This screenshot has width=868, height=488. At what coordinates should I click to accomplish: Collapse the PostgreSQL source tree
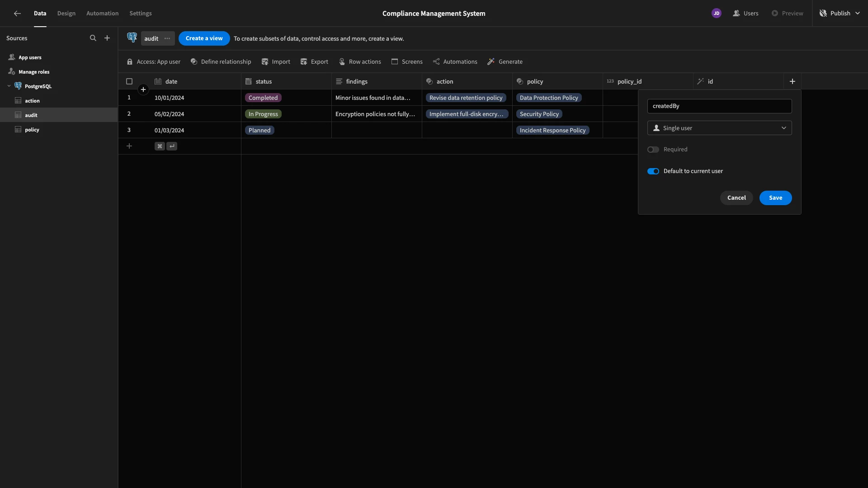[9, 86]
